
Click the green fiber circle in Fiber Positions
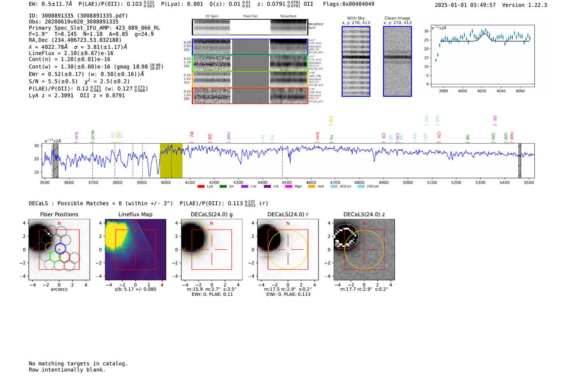tap(55, 257)
